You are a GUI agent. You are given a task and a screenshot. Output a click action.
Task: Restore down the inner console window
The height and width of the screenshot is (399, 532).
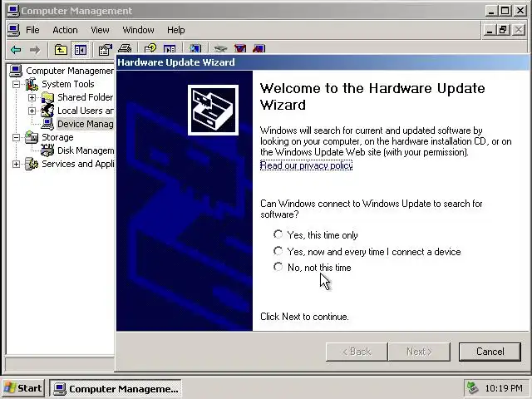[503, 30]
